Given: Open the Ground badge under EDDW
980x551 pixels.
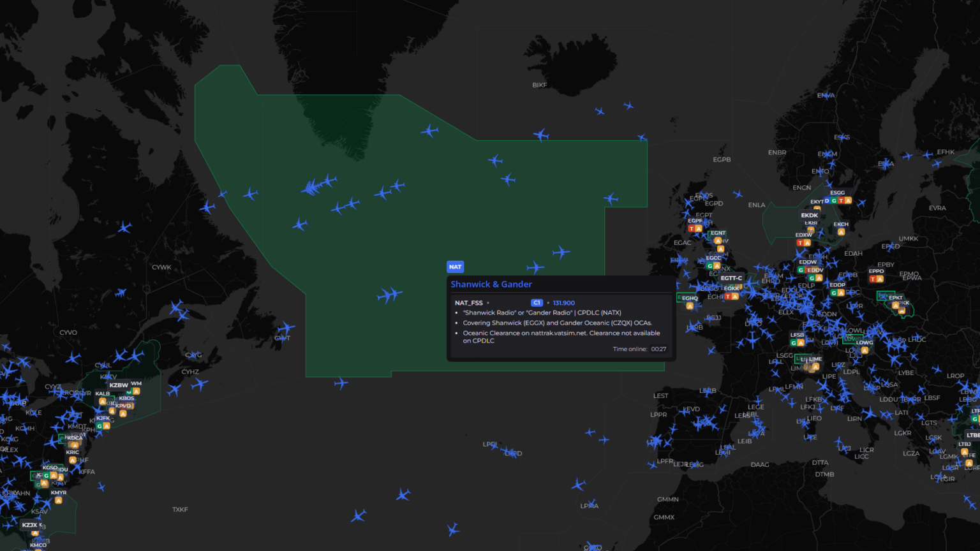Looking at the screenshot, I should 801,270.
